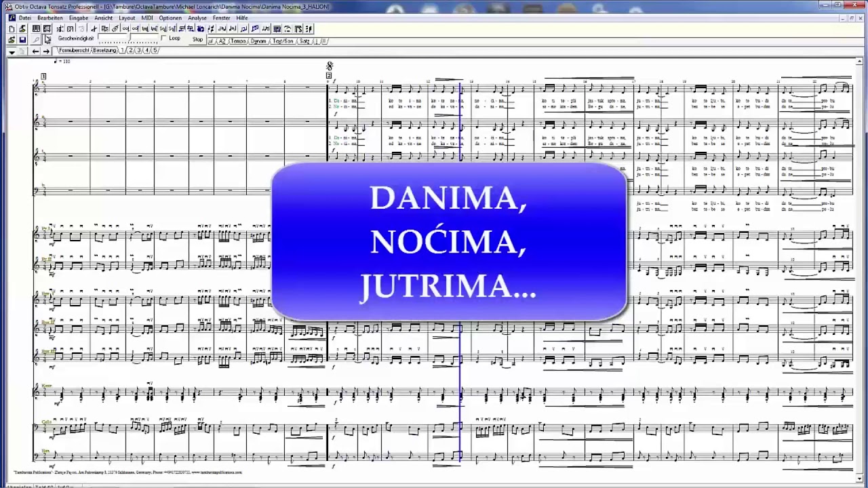868x488 pixels.
Task: Switch to the Text/Son palette tab
Action: (283, 41)
